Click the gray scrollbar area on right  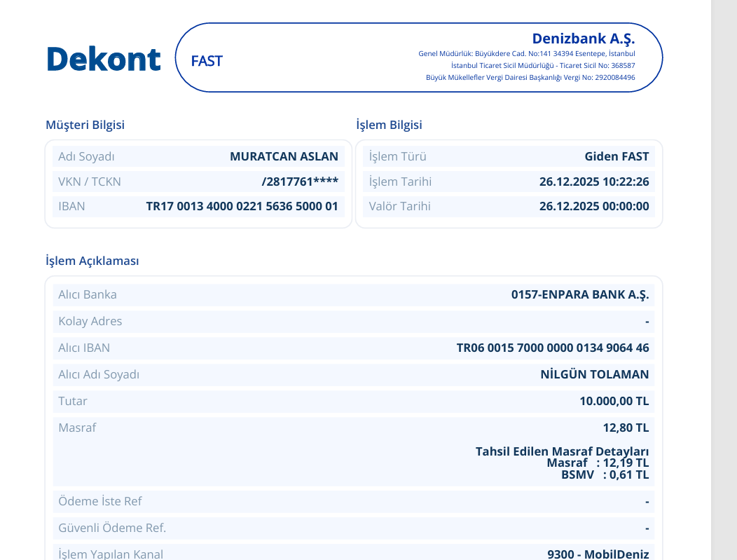[724, 280]
